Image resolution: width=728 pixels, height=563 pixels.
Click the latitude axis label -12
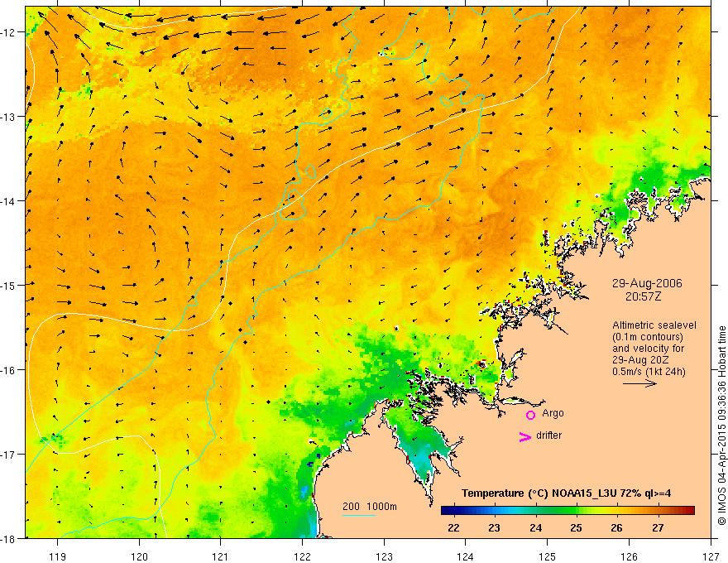tap(8, 32)
